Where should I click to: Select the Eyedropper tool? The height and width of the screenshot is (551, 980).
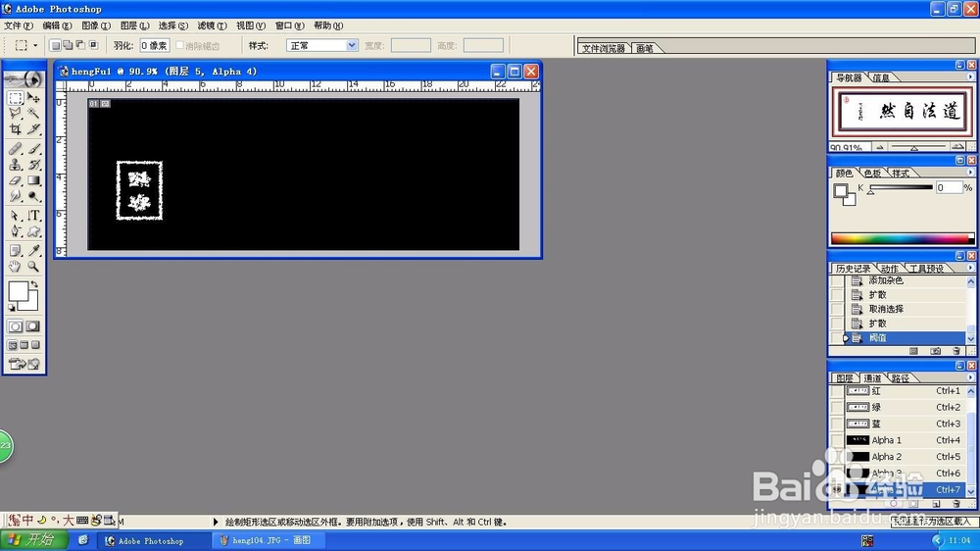pos(33,251)
